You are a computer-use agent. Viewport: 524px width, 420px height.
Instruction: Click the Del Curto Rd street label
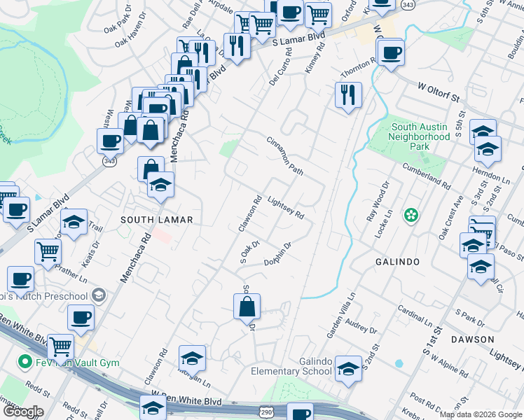tap(280, 66)
